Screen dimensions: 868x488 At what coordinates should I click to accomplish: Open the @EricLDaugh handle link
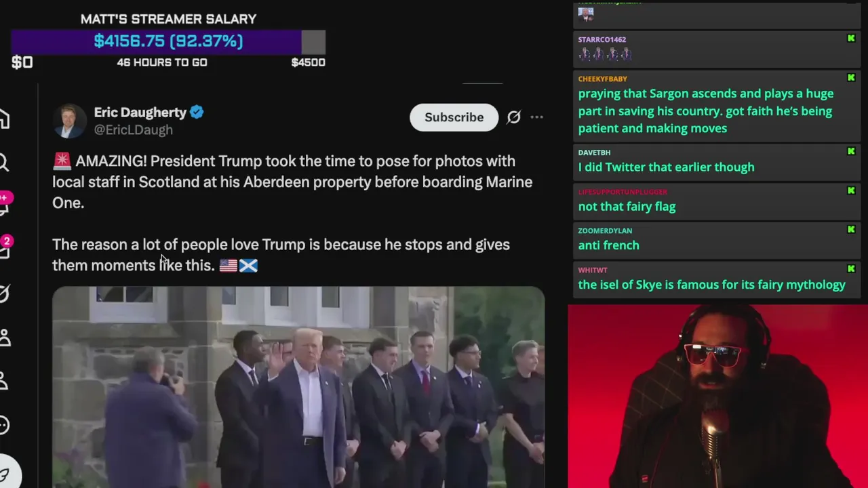click(x=133, y=130)
